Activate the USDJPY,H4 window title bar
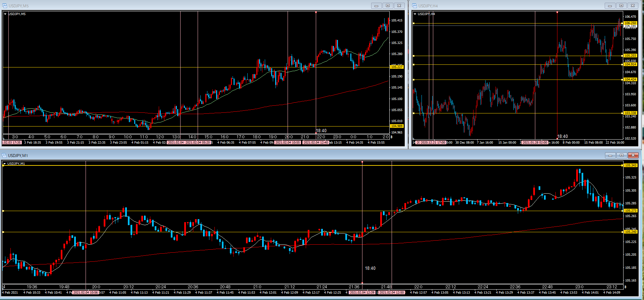This screenshot has width=644, height=300. coord(503,6)
